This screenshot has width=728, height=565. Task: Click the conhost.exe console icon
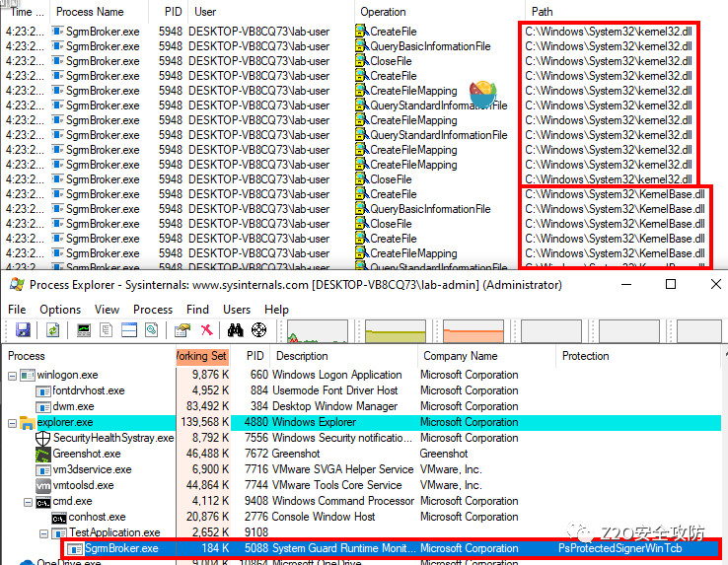(59, 518)
